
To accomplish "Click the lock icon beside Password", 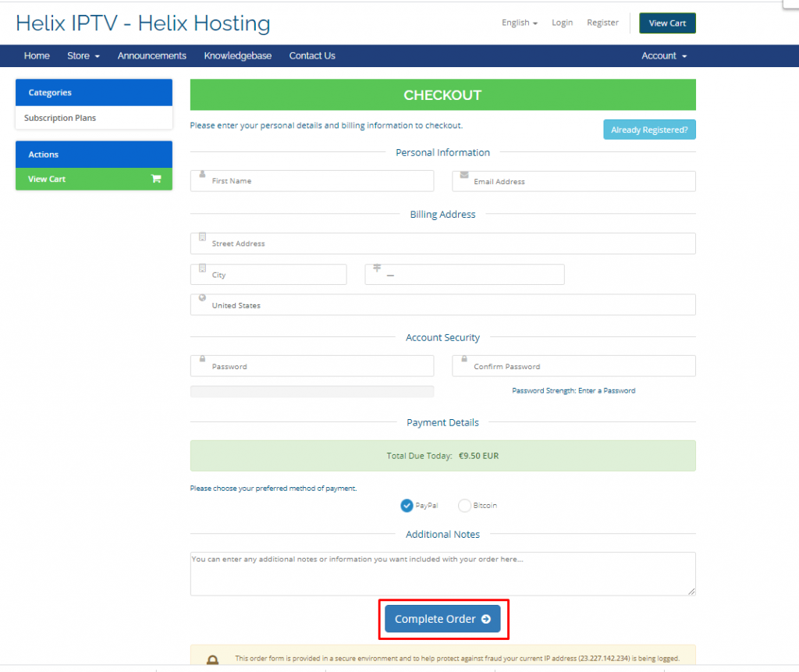I will coord(202,359).
